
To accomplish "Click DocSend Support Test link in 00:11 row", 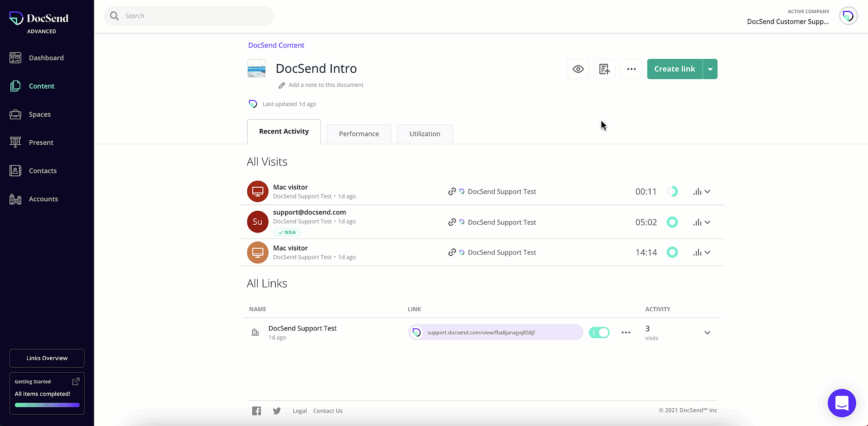I will pos(502,192).
